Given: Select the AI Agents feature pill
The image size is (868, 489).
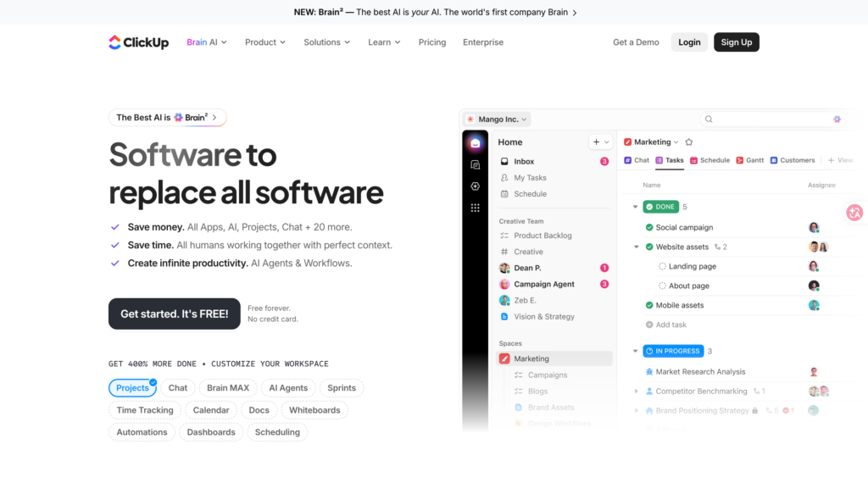Looking at the screenshot, I should tap(288, 388).
